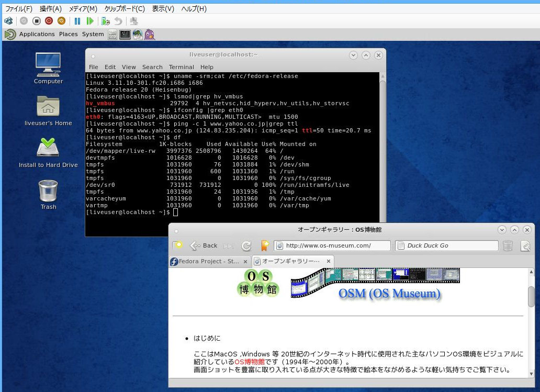Open terminal Terminal menu
Screen dimensions: 540x392
tap(181, 67)
